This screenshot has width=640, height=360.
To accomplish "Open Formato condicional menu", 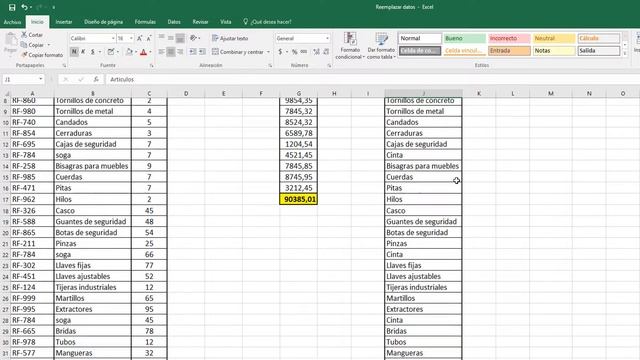I will tap(350, 46).
